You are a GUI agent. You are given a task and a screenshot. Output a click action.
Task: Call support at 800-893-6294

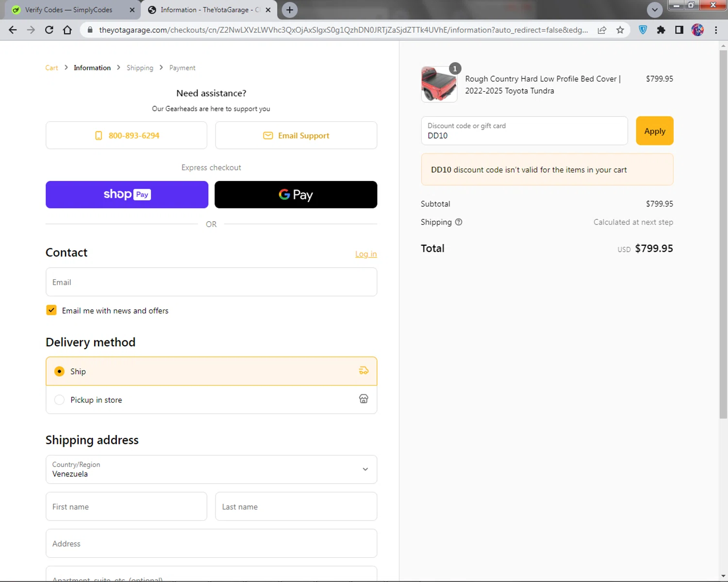click(126, 135)
